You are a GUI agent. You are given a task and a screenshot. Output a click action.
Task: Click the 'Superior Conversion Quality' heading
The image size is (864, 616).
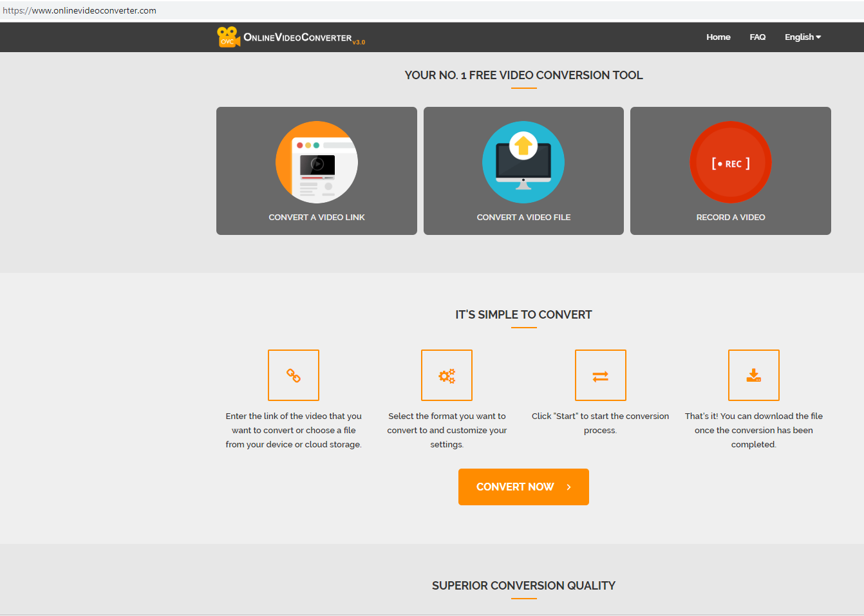pos(523,586)
